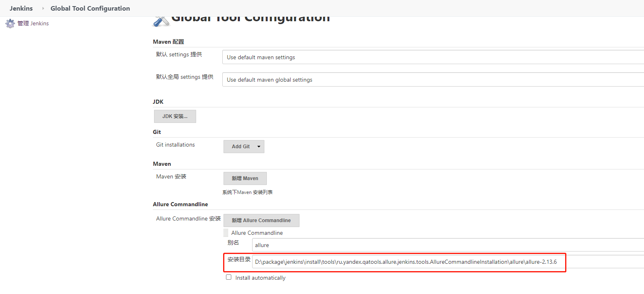The image size is (644, 294).
Task: Click the Allure Commandline 安装 label
Action: point(188,218)
